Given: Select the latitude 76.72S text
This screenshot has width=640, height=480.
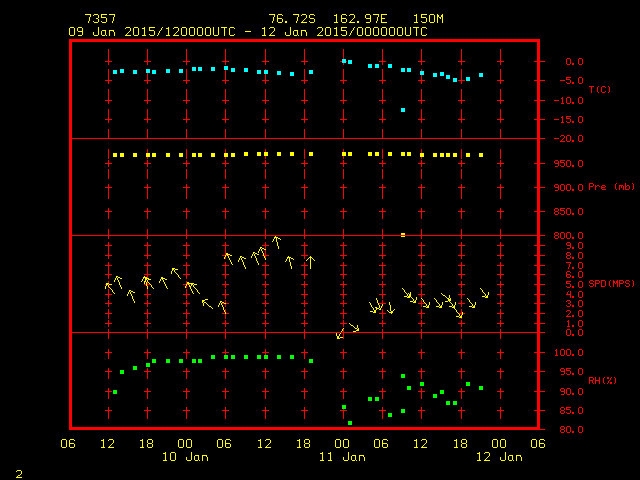Looking at the screenshot, I should pyautogui.click(x=288, y=19).
